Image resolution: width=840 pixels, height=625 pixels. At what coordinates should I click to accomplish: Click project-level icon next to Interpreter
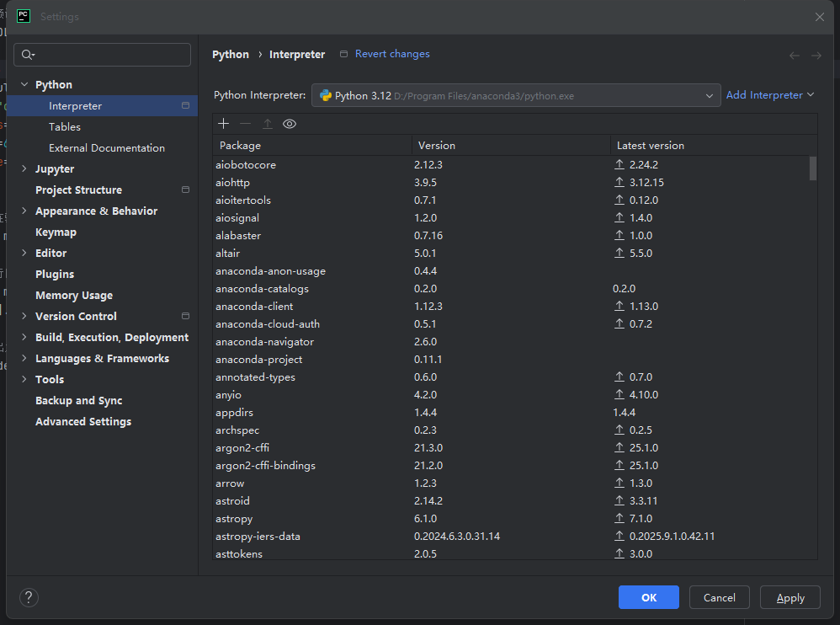pos(185,105)
